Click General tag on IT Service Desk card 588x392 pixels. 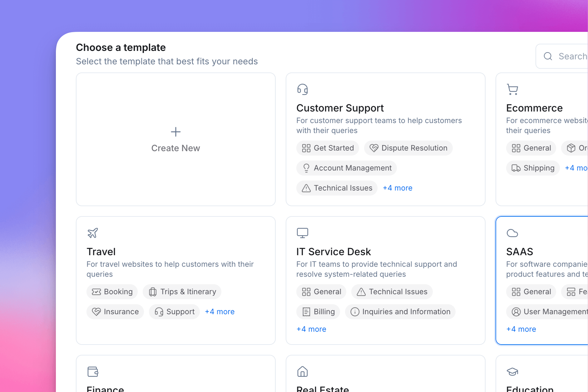pos(321,292)
